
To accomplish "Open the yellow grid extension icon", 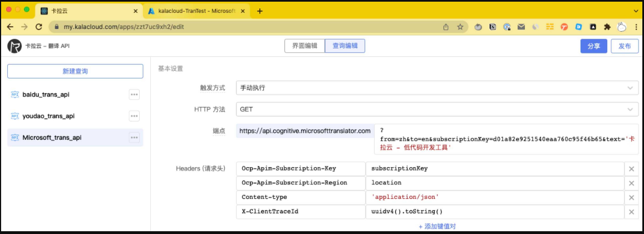I will [x=550, y=27].
